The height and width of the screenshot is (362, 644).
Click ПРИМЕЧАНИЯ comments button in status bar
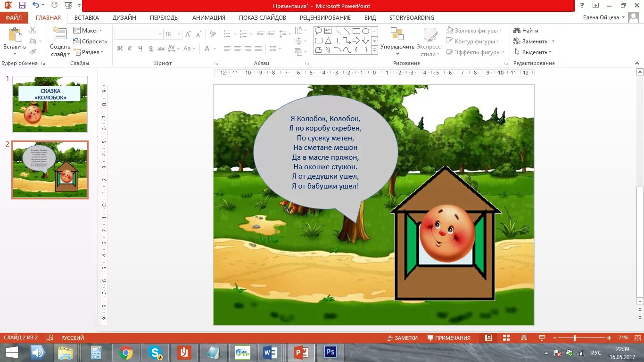pos(449,338)
